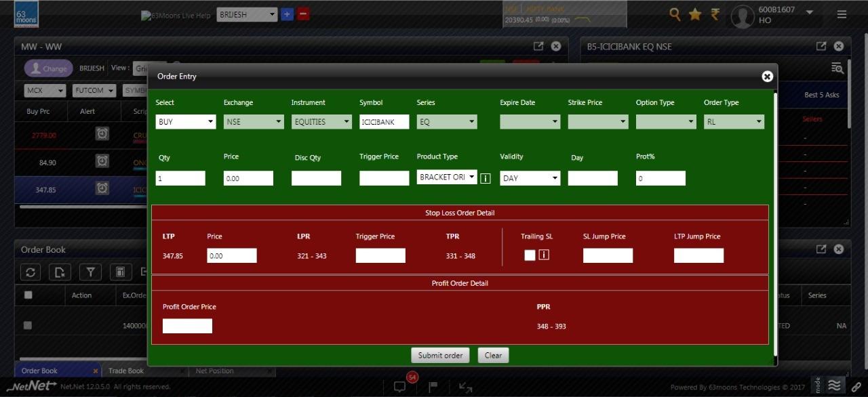Click the link chain icon in footer
Image resolution: width=868 pixels, height=397 pixels.
[856, 386]
